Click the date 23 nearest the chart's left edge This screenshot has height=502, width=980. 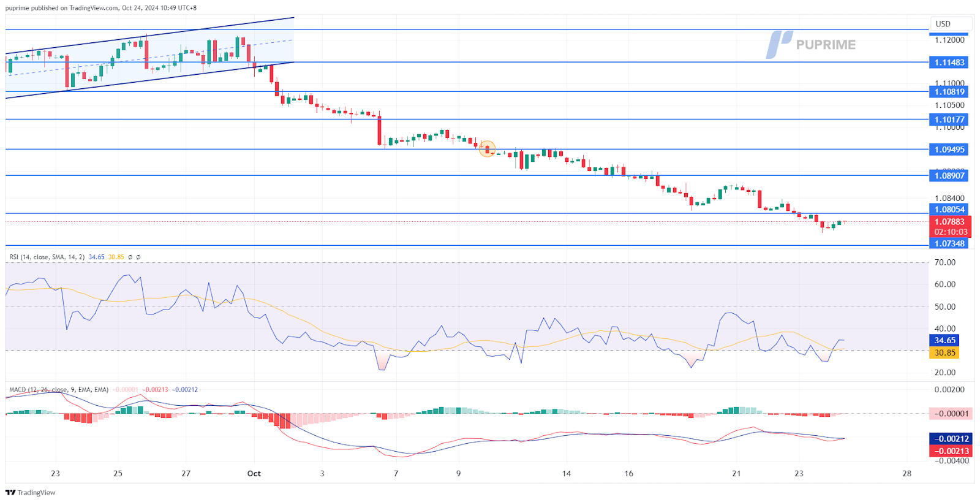tap(56, 474)
